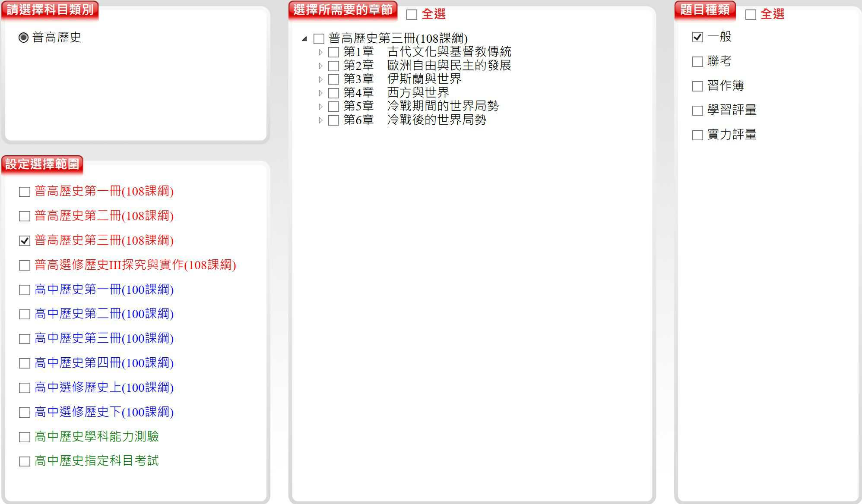The width and height of the screenshot is (862, 504).
Task: Click the 伊斯蘭與世界 chapter title
Action: coord(425,79)
